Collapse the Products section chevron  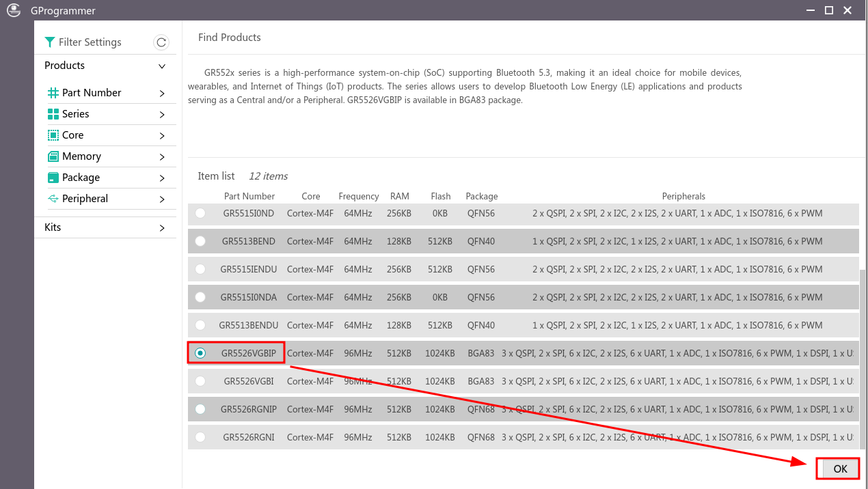162,66
